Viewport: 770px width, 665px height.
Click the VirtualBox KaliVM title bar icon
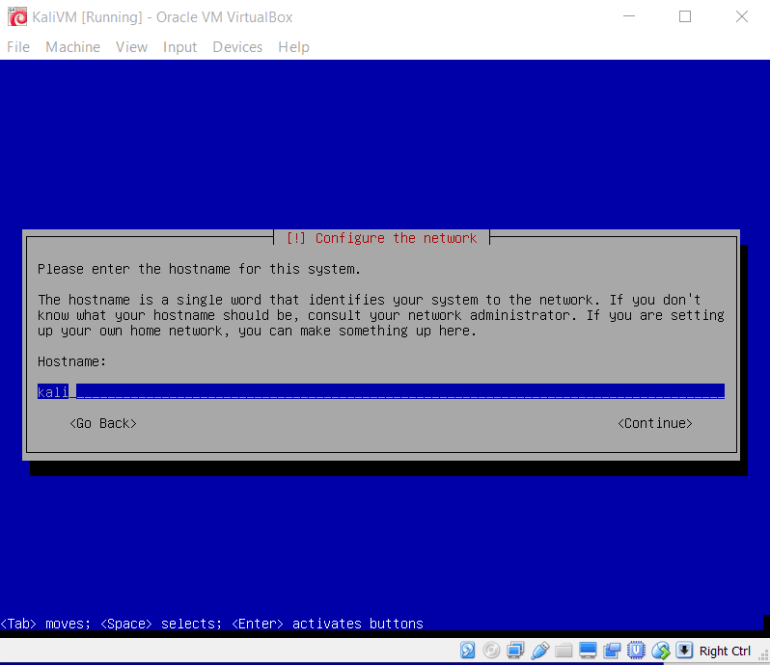(18, 17)
